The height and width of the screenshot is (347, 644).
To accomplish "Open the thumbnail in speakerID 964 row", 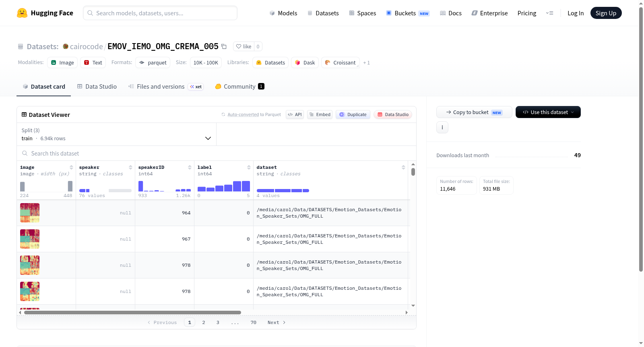I will [30, 213].
